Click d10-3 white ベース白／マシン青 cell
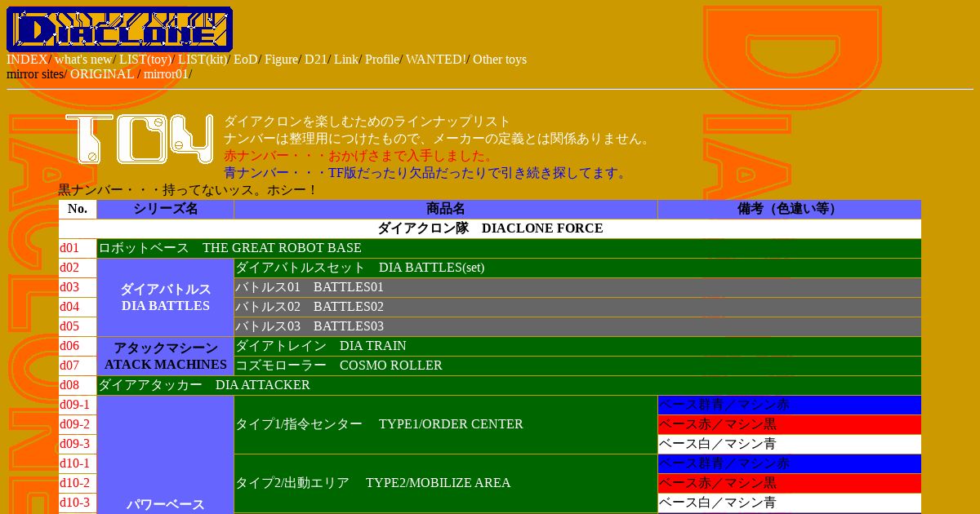This screenshot has width=980, height=514. [789, 503]
